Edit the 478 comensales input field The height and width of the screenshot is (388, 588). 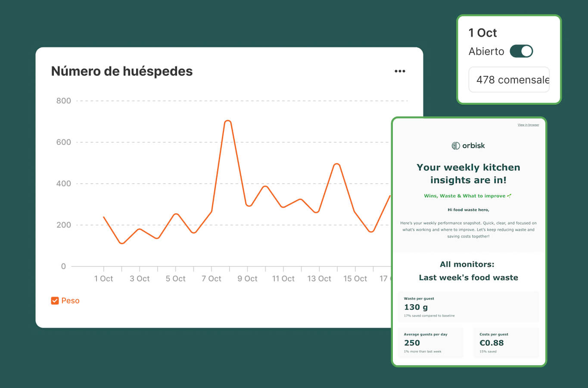click(x=509, y=80)
